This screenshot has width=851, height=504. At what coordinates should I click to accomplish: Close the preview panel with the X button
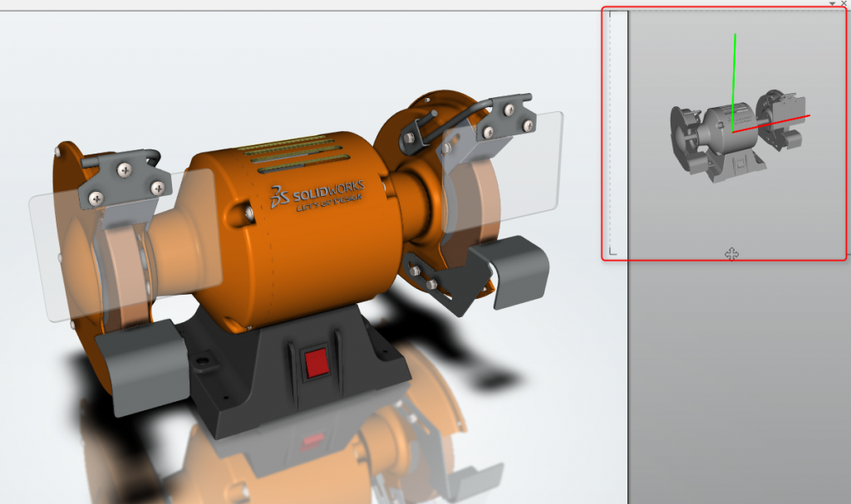[x=844, y=4]
